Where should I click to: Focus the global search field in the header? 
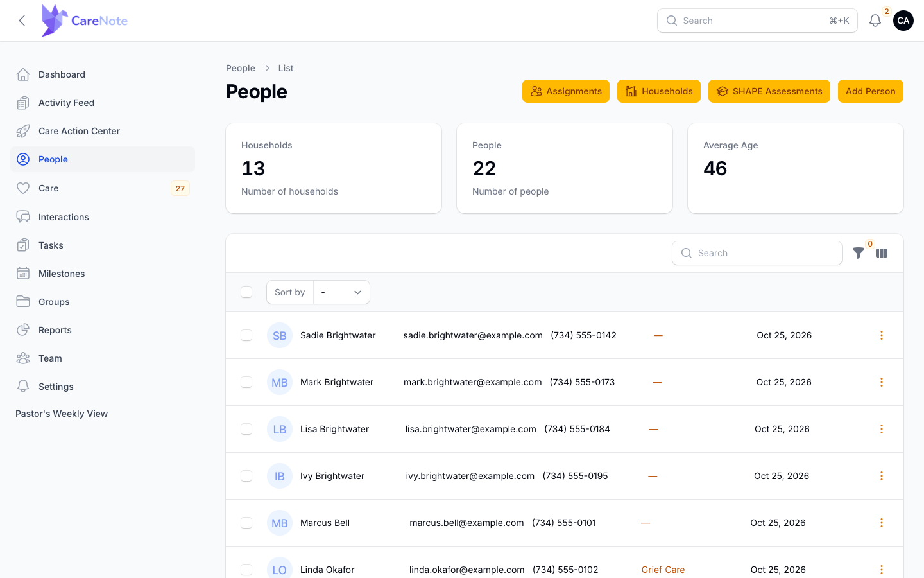[x=757, y=21]
